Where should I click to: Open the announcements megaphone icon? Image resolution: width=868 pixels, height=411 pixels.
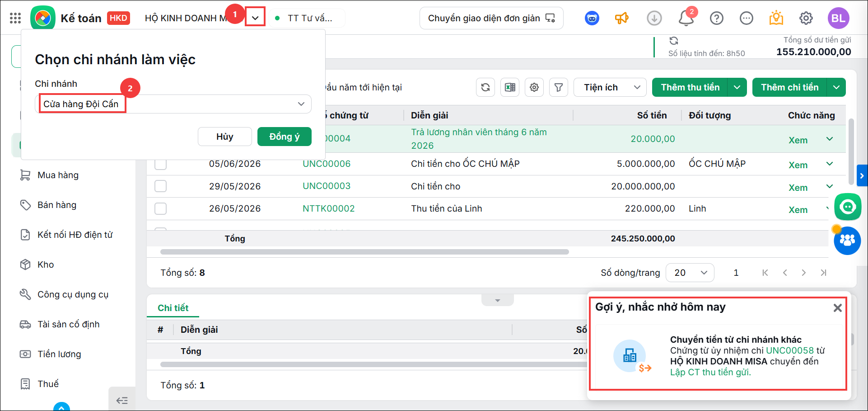point(622,18)
